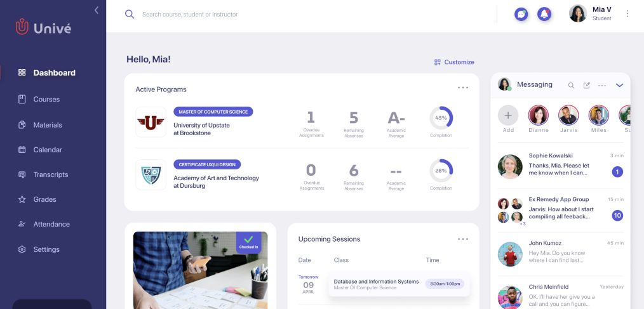Open the Materials menu item
The image size is (644, 309).
pyautogui.click(x=40, y=125)
